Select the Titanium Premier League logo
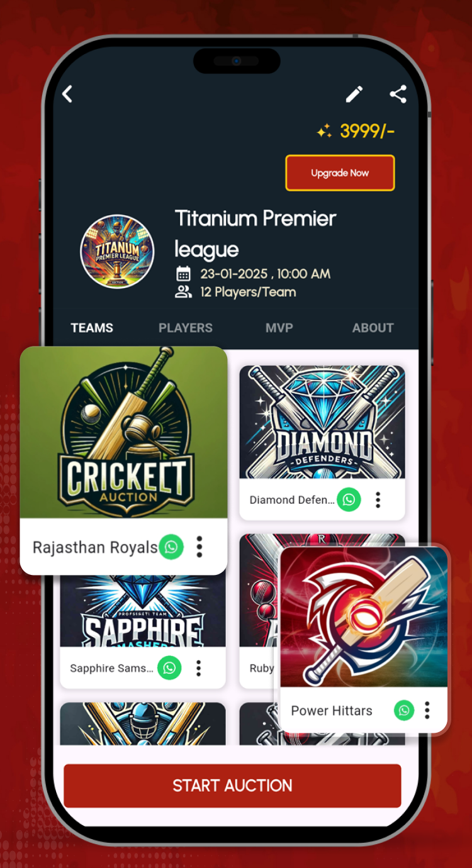Image resolution: width=472 pixels, height=868 pixels. pos(118,251)
